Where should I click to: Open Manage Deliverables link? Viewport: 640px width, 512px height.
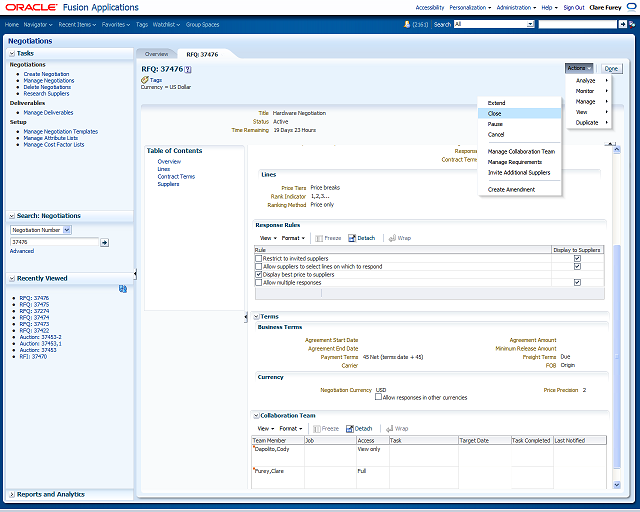coord(48,113)
